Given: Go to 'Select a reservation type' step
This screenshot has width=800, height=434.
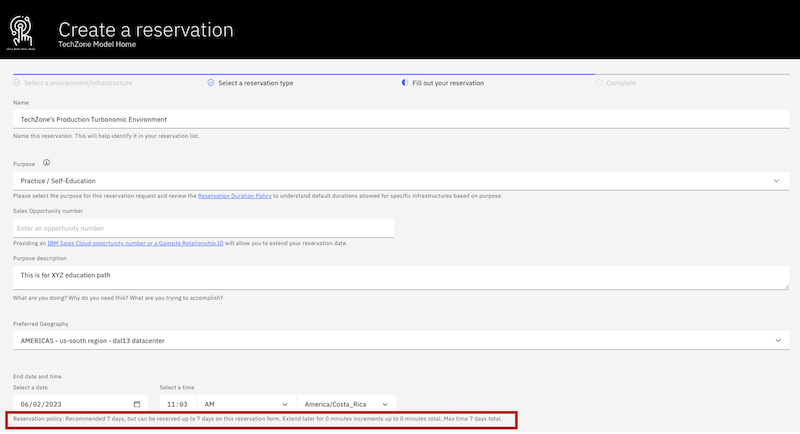Looking at the screenshot, I should (251, 83).
